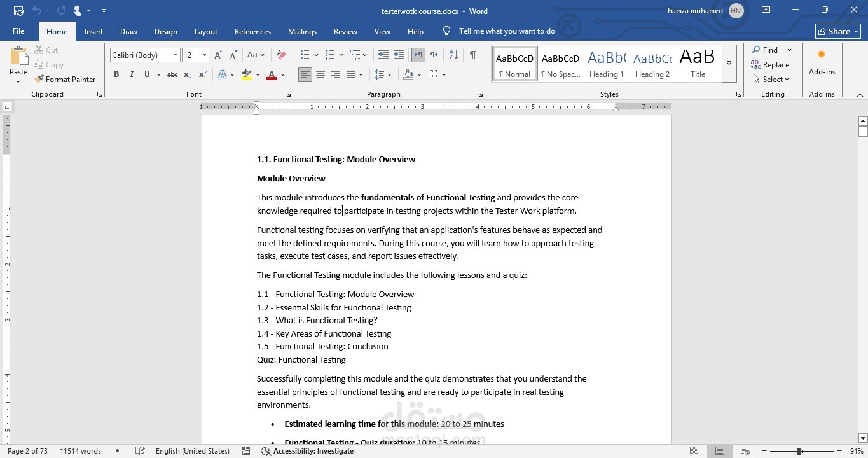Switch to Print Layout view
868x458 pixels.
[x=719, y=451]
